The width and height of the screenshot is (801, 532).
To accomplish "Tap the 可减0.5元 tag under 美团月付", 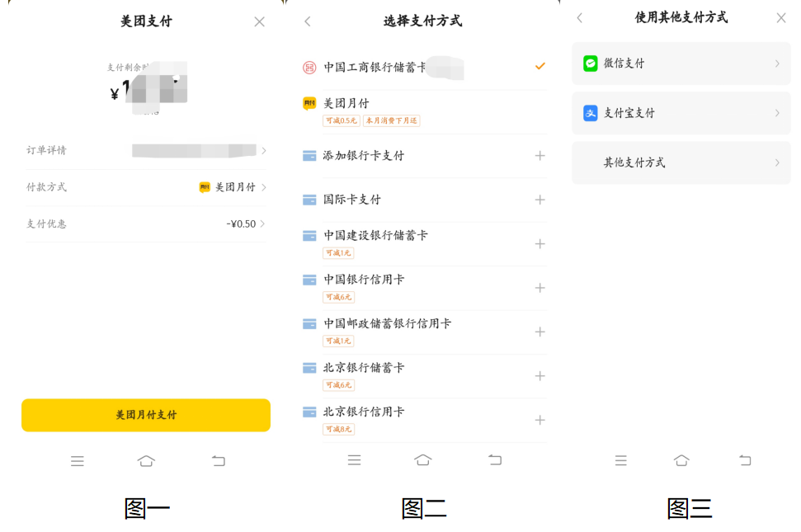I will coord(342,120).
